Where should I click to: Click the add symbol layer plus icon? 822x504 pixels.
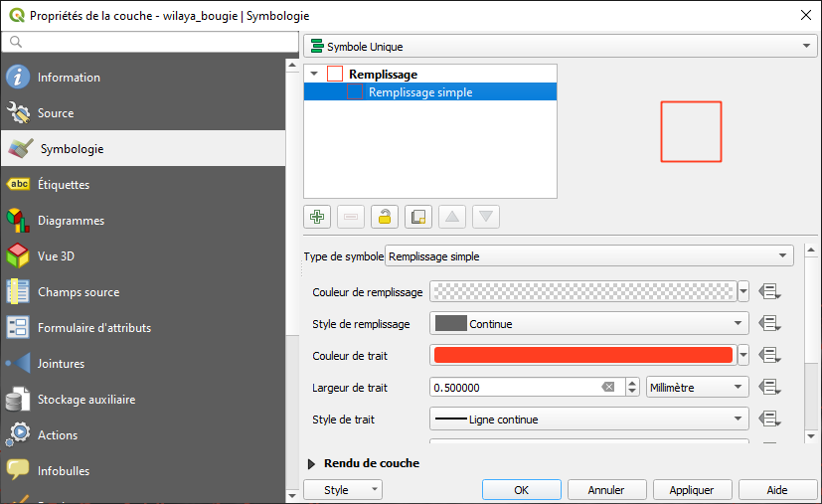(317, 217)
